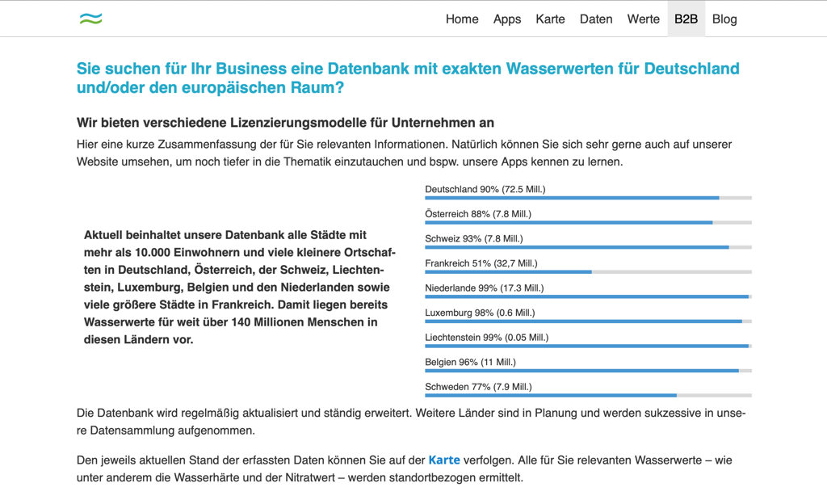Click the label 'Schweden 77% (7.9 Mill.)'

[478, 387]
